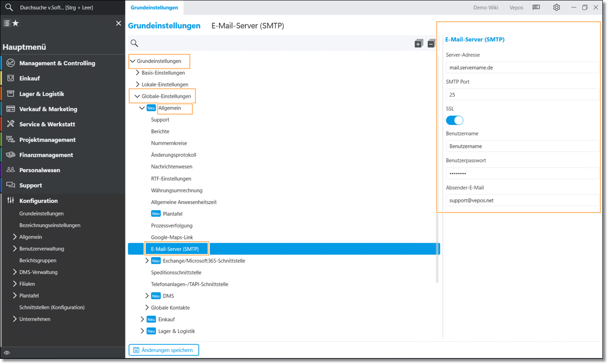Click the collapse all nodes icon
Screen dimensions: 608x364
[x=431, y=43]
